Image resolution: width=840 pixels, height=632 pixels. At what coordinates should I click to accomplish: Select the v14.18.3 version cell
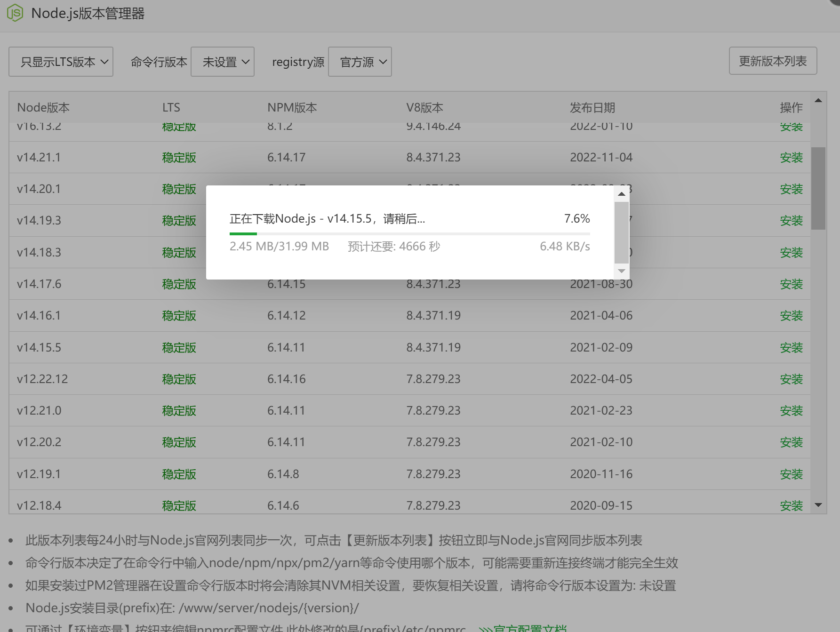pos(39,252)
